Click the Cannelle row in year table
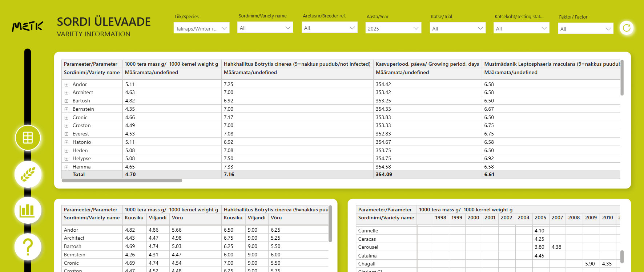Image resolution: width=644 pixels, height=272 pixels. click(x=368, y=231)
